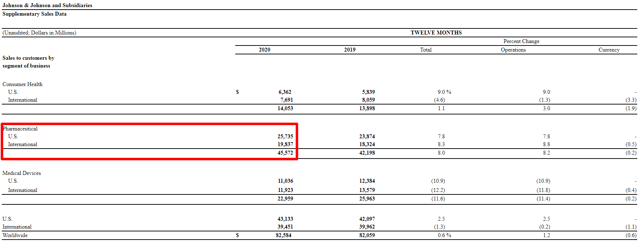644x241 pixels.
Task: Select Pharmaceutical U.S. 2019 value 23,874
Action: click(x=367, y=136)
